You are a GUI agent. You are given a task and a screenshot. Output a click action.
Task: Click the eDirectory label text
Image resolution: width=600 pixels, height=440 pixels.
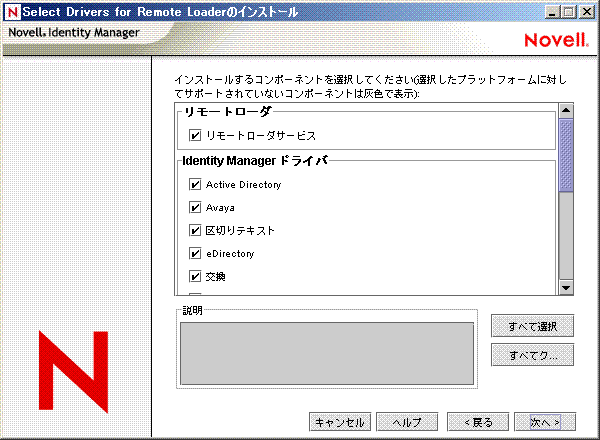230,254
